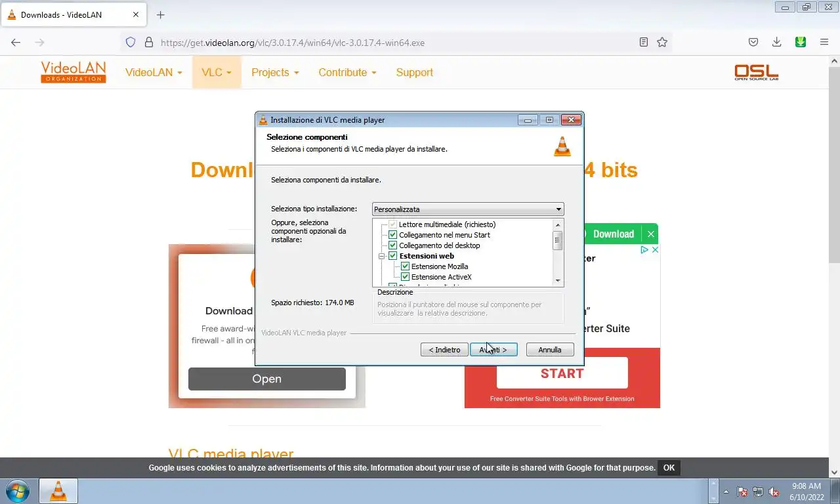This screenshot has height=504, width=840.
Task: Toggle reader view icon in address bar
Action: click(x=644, y=42)
